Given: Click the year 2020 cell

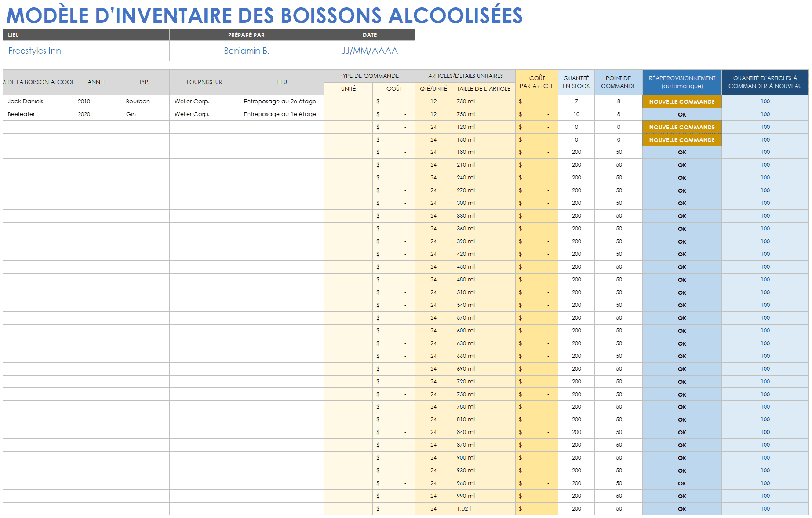Looking at the screenshot, I should pyautogui.click(x=97, y=114).
